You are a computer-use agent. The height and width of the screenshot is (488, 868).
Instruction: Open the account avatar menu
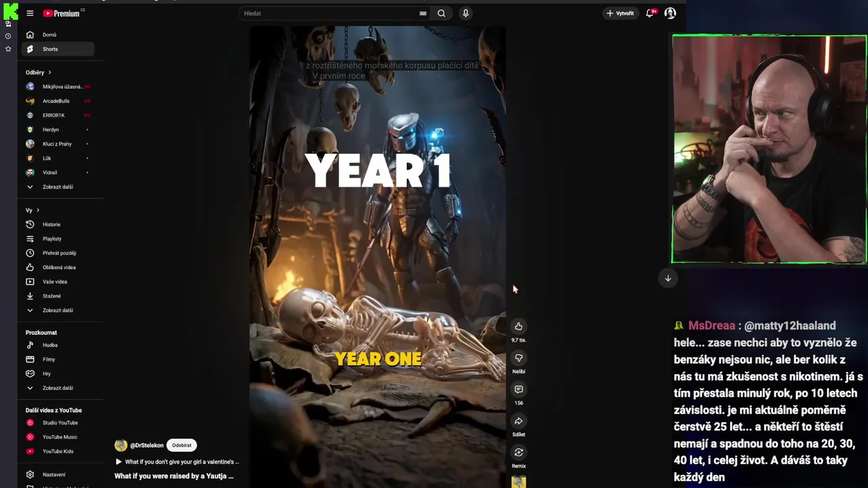[x=670, y=13]
